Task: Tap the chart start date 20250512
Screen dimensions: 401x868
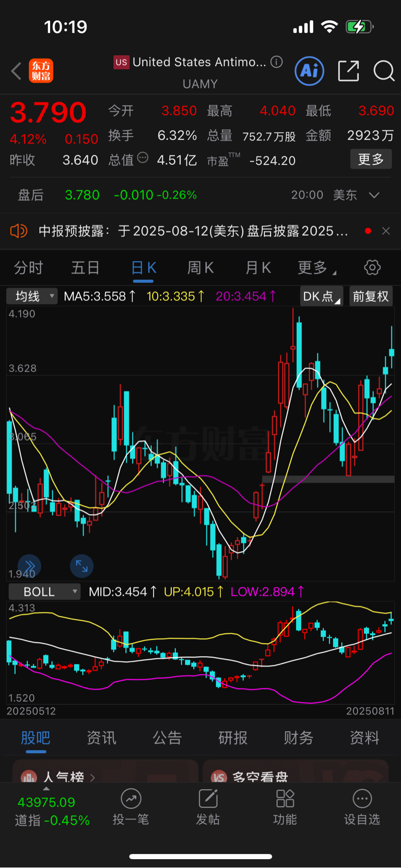Action: (31, 711)
